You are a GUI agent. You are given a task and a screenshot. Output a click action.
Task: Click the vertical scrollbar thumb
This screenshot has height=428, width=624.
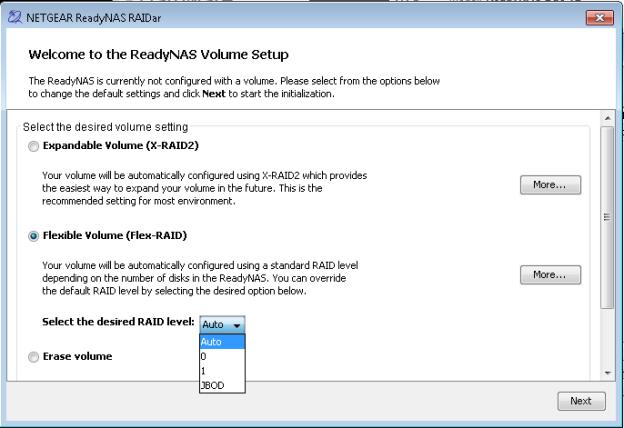pyautogui.click(x=607, y=217)
